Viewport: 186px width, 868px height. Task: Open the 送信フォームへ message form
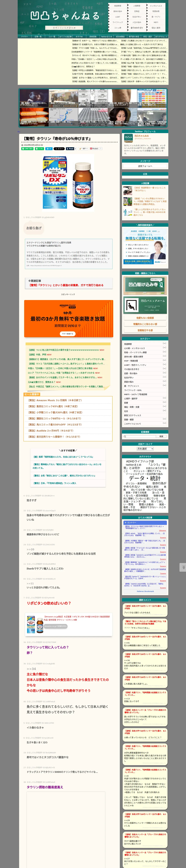[145, 166]
